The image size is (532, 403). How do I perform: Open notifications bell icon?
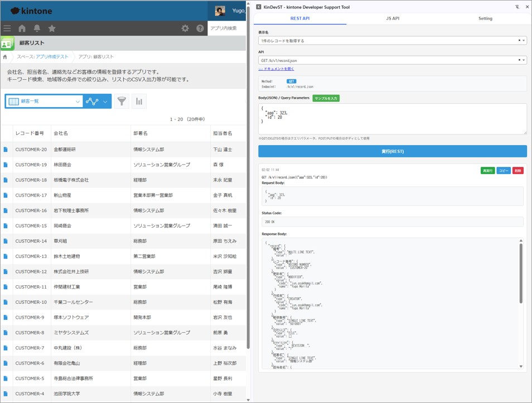click(37, 28)
